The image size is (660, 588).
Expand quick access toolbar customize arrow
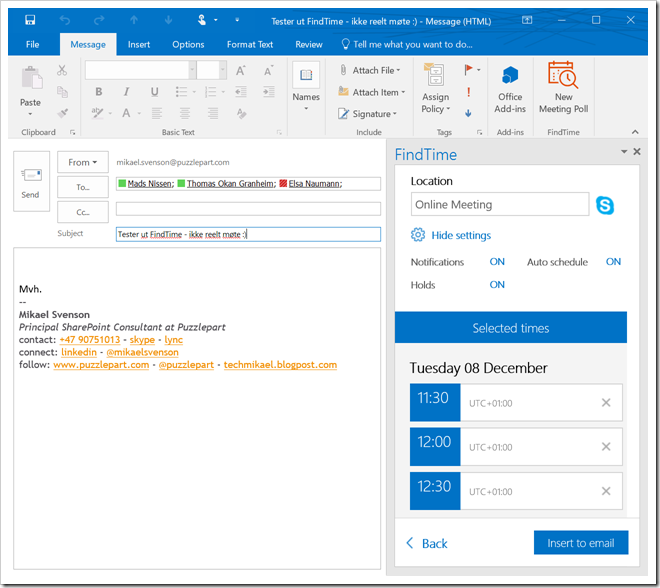coord(237,20)
